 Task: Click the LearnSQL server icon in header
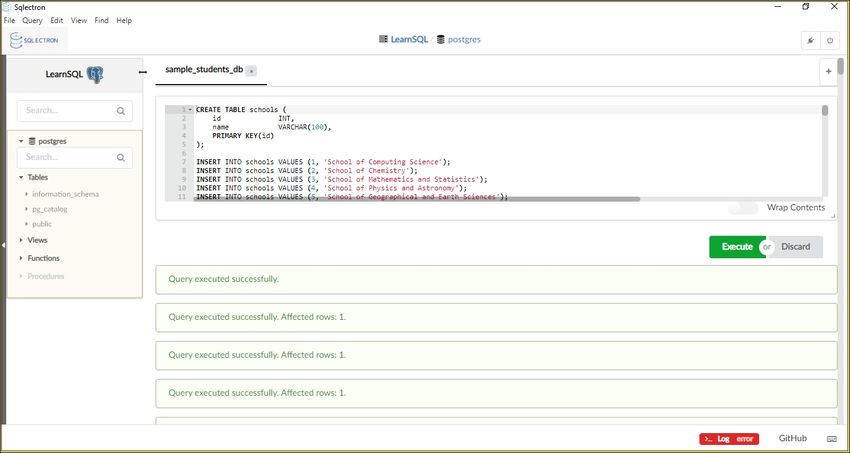[x=383, y=40]
